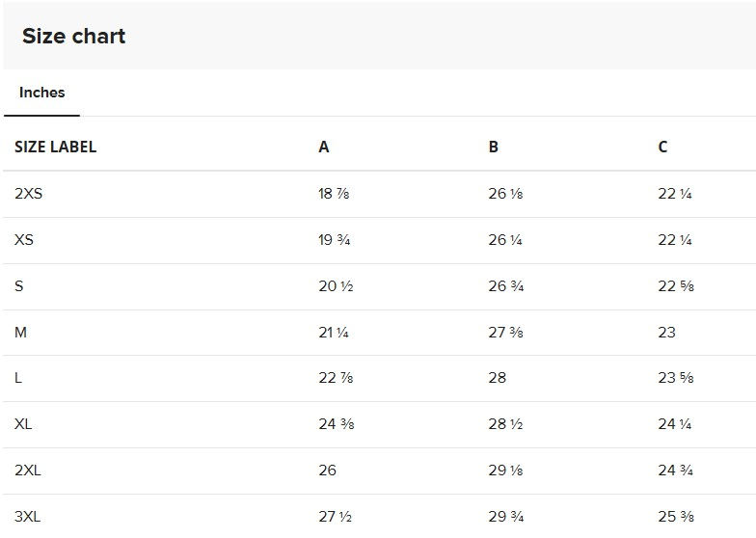Click column header B
756x538 pixels.
click(x=494, y=147)
